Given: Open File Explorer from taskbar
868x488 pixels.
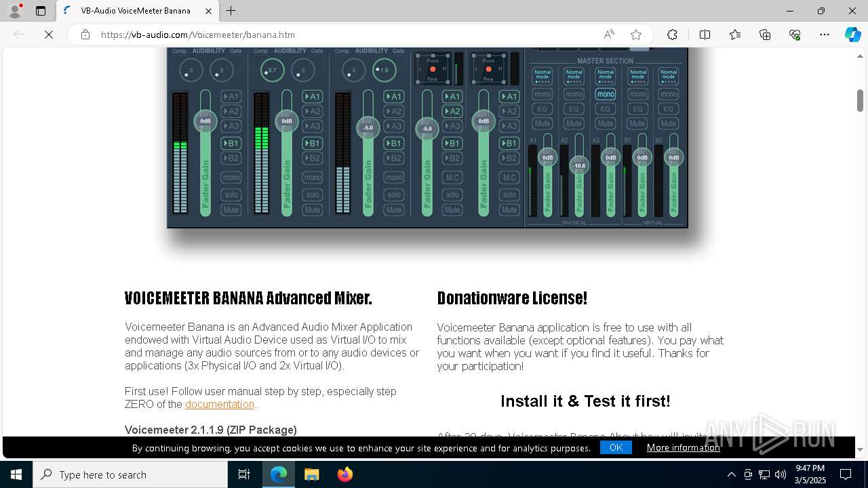Looking at the screenshot, I should (311, 474).
